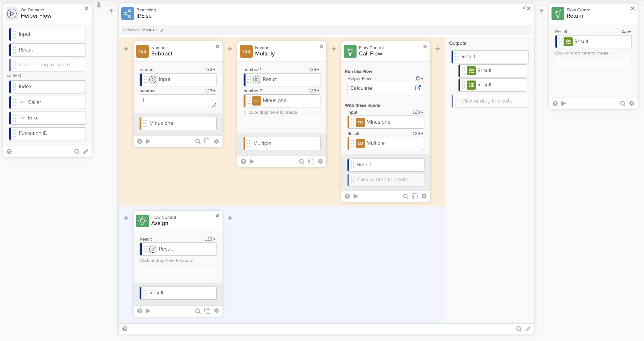Click the Calculate flow name field

click(x=377, y=88)
